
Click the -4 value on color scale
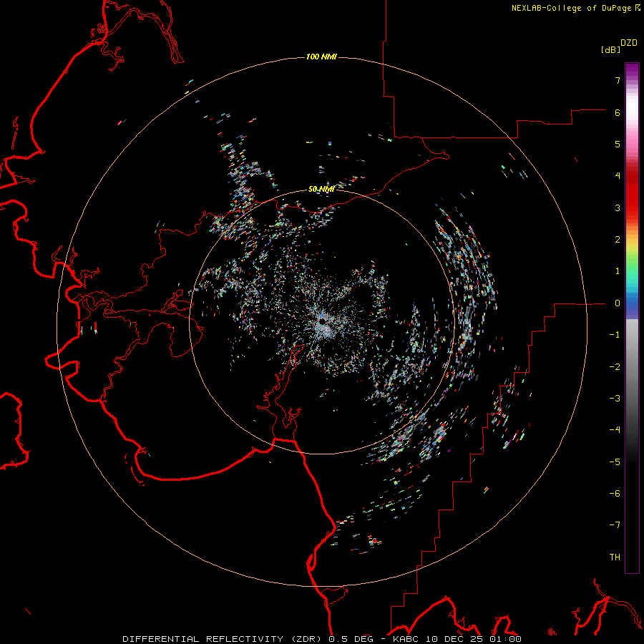coord(615,430)
